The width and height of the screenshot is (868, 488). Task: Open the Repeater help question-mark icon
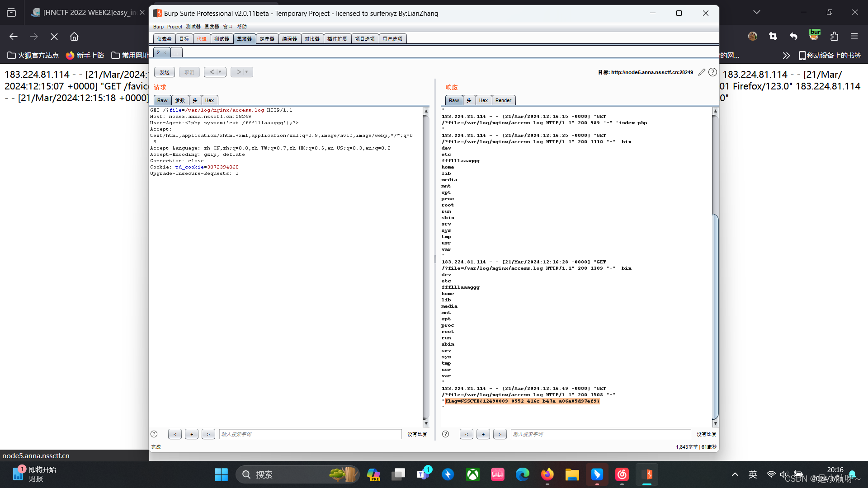[x=712, y=72]
